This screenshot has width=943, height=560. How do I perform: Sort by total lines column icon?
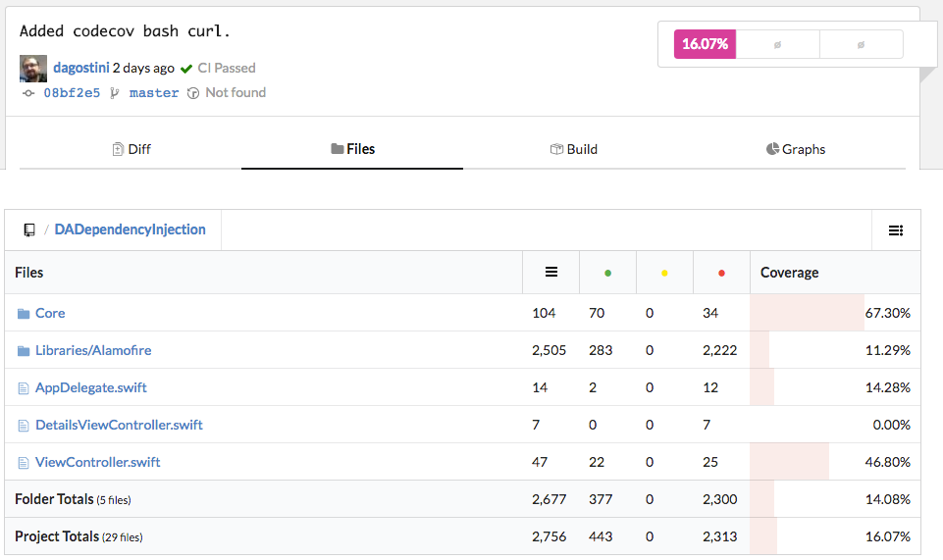[x=551, y=273]
